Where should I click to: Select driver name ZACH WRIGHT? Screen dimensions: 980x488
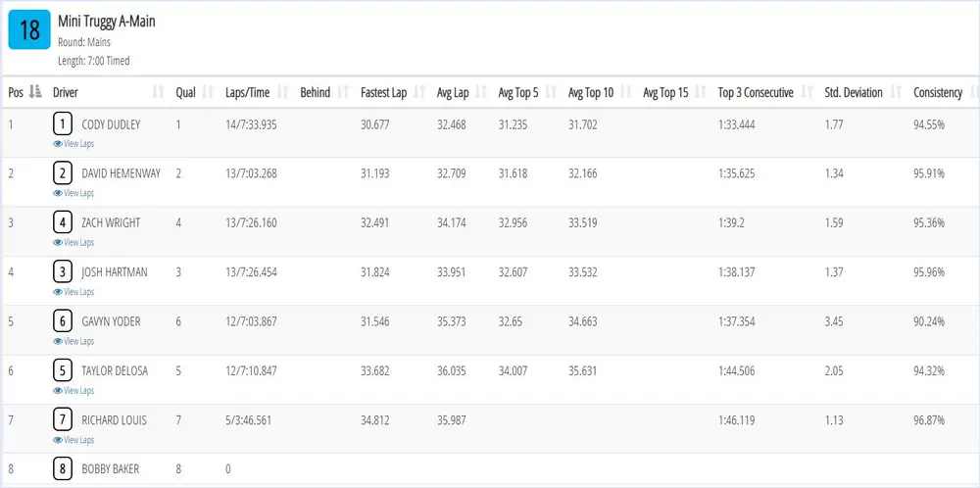click(112, 223)
